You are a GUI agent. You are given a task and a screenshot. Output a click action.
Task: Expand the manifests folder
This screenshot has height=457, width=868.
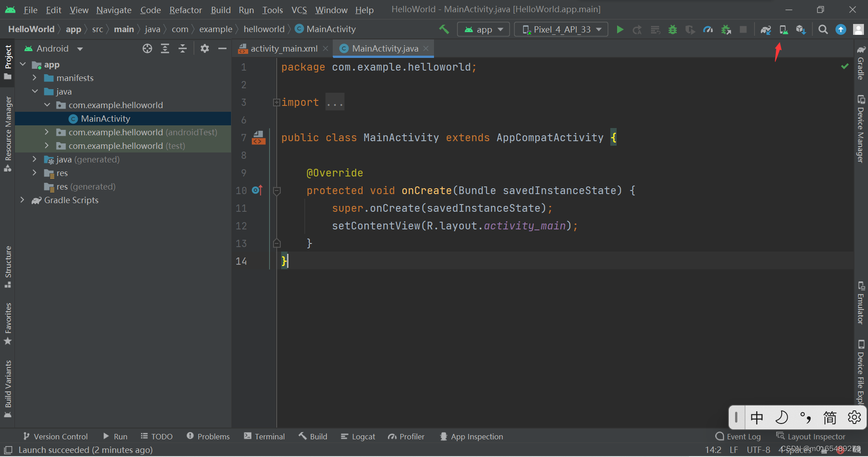35,78
